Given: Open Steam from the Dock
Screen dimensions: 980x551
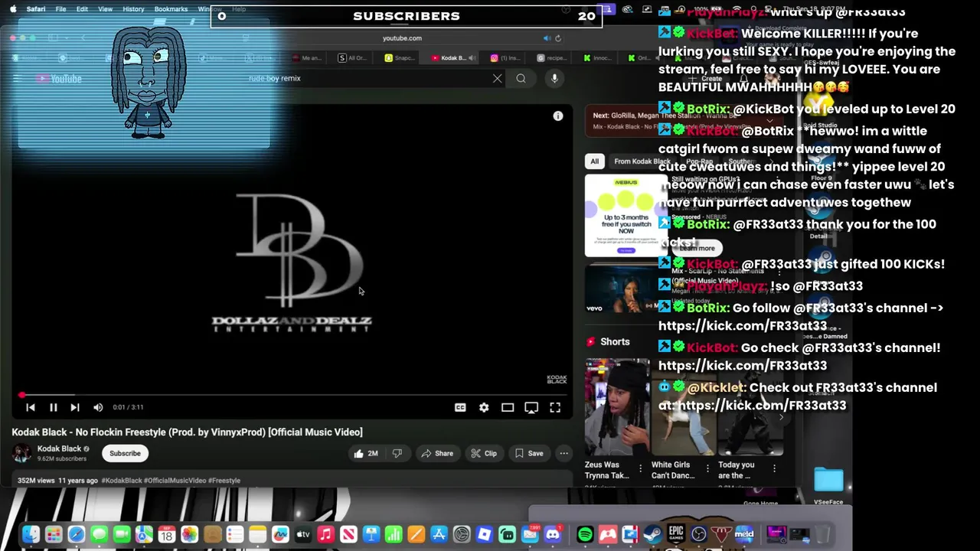Looking at the screenshot, I should pyautogui.click(x=653, y=534).
